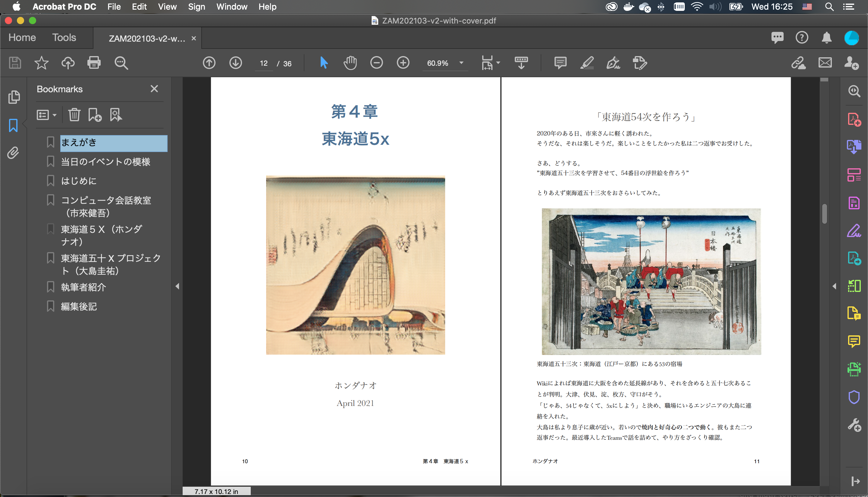Share a link to the file
868x497 pixels.
pos(798,63)
